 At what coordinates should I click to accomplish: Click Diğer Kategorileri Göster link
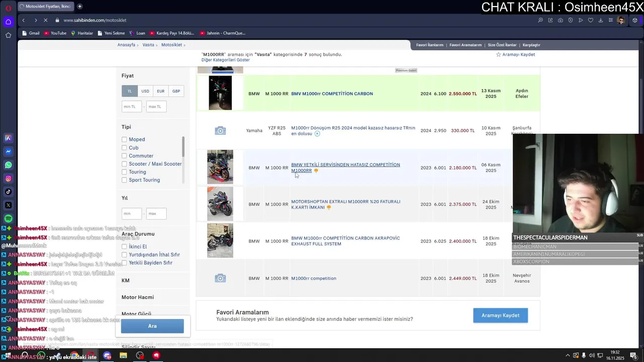pos(225,60)
